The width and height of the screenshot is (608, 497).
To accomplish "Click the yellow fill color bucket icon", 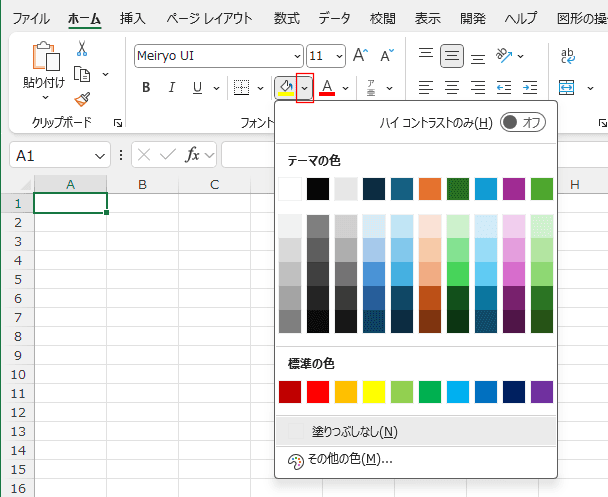I will (x=285, y=88).
